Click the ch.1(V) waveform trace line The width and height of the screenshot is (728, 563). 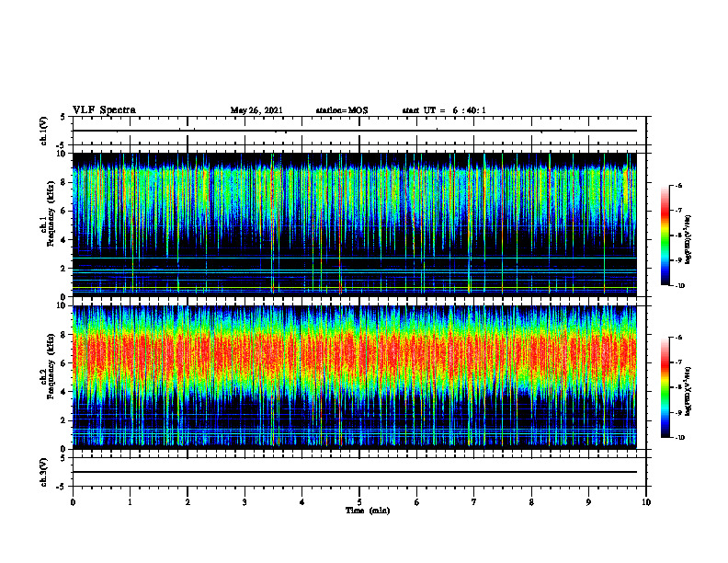point(355,131)
